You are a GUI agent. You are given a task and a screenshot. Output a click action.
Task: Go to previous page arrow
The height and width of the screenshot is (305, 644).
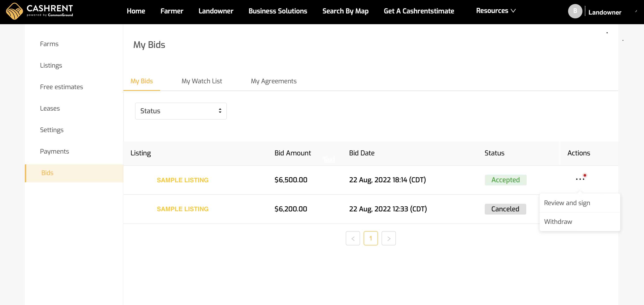pos(352,238)
